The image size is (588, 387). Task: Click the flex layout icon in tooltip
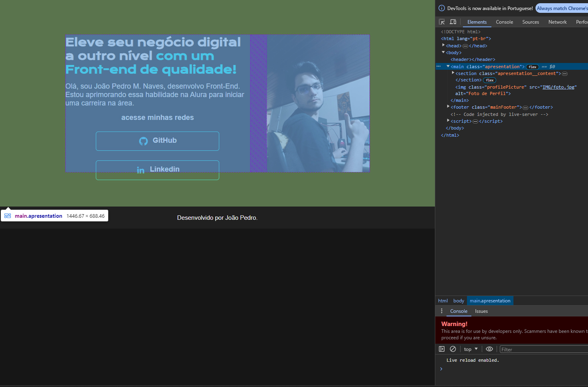8,216
